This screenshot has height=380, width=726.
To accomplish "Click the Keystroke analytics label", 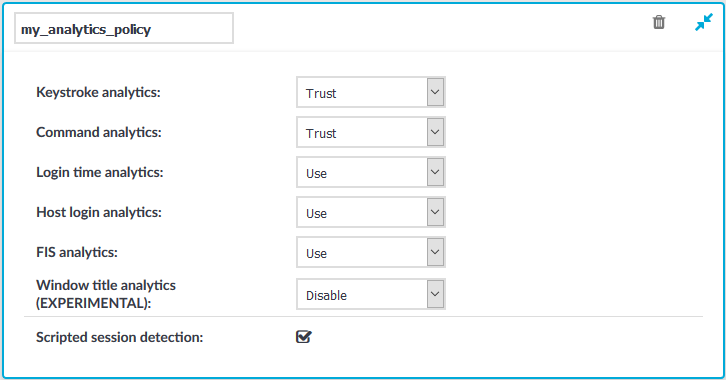I will click(98, 93).
